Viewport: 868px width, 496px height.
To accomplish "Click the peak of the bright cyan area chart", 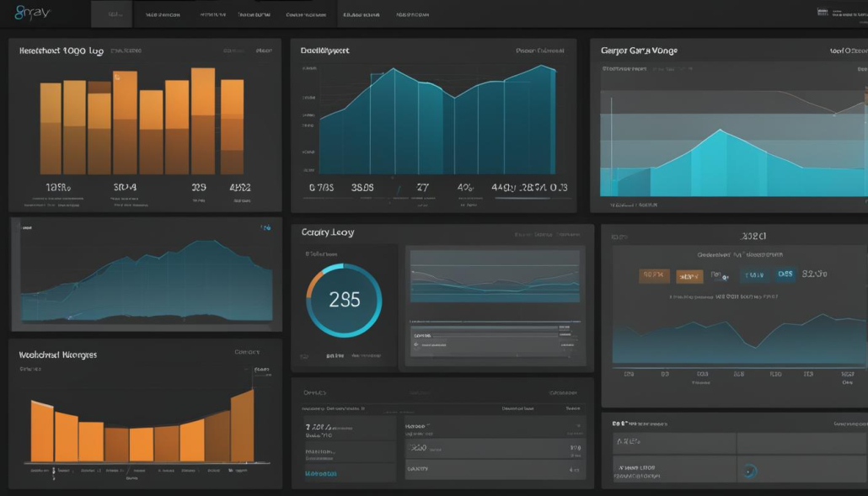I will coord(720,131).
